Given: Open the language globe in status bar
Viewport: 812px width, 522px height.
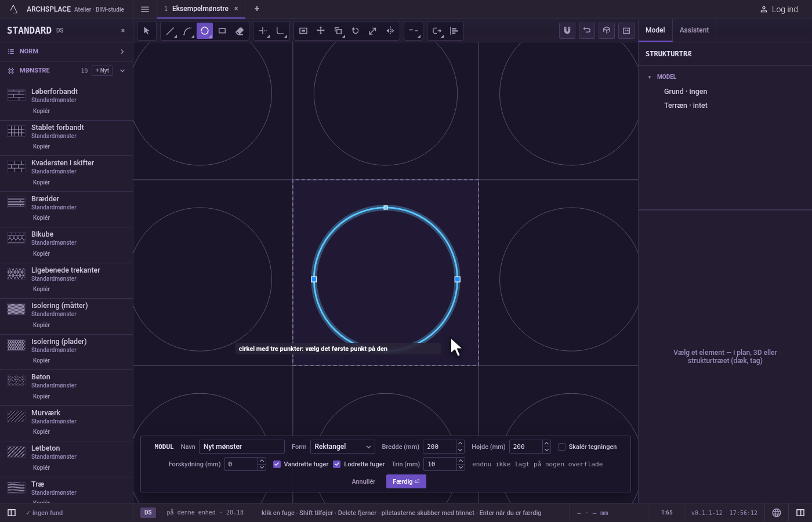Looking at the screenshot, I should click(777, 513).
